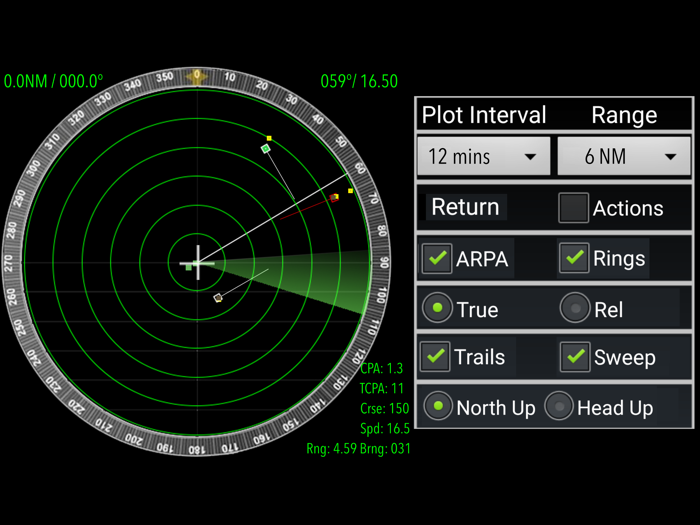Click the gold heading marker at 0 degrees
The image size is (700, 525).
pyautogui.click(x=196, y=76)
